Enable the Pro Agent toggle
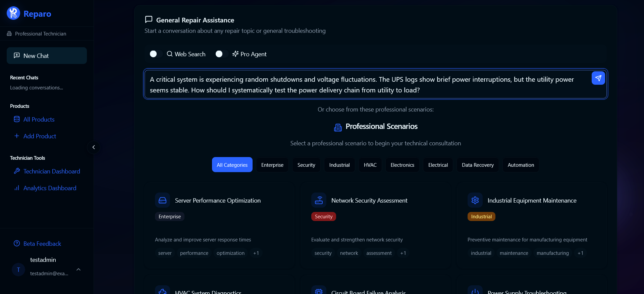 click(222, 54)
